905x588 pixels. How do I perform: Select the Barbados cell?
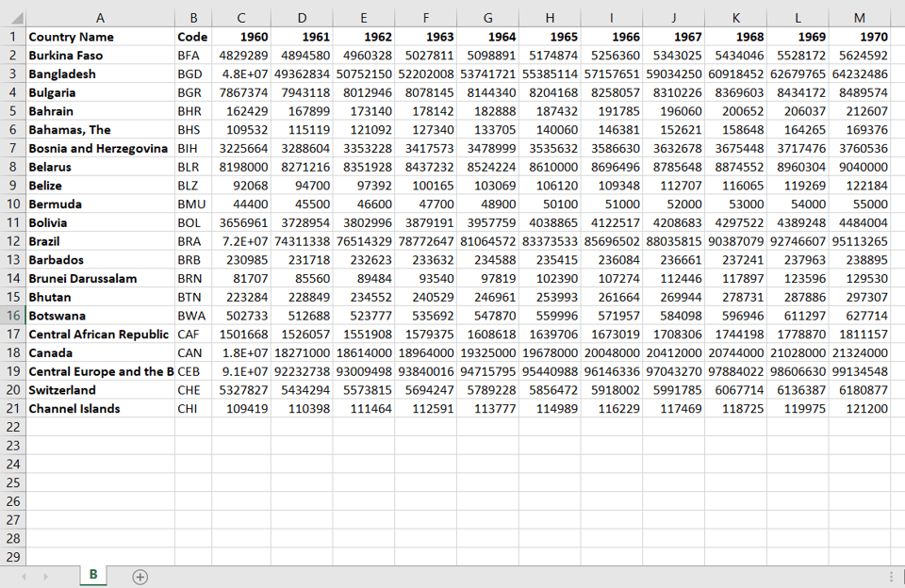tap(101, 260)
